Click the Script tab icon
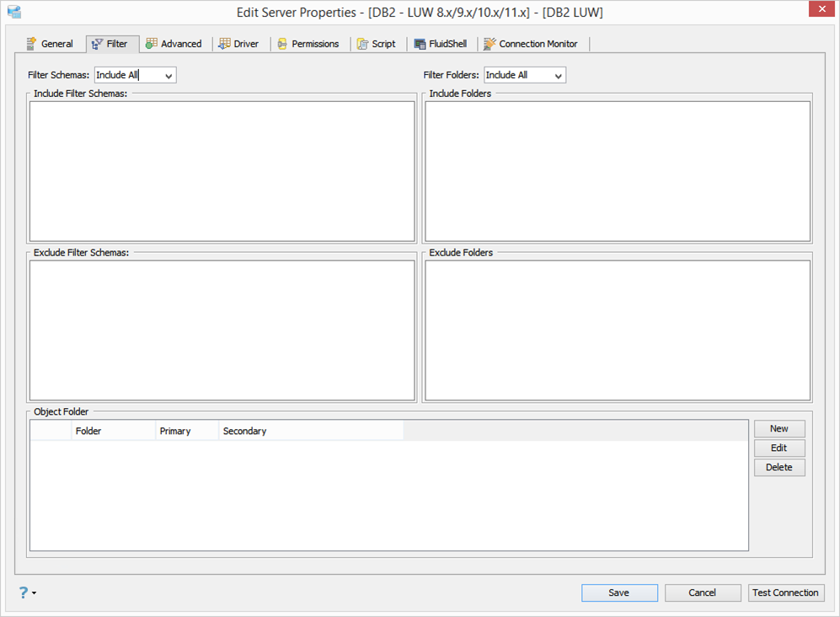 (x=362, y=44)
